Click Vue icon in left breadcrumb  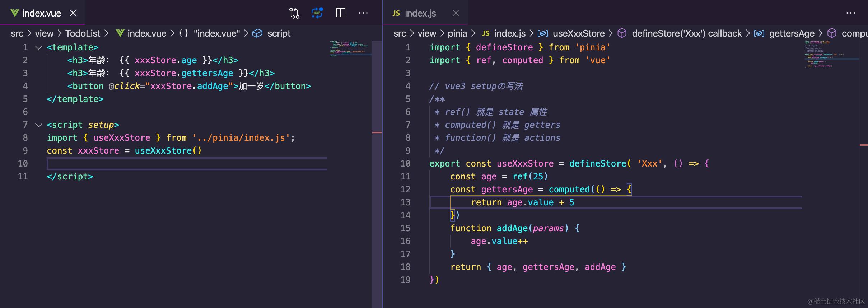click(x=120, y=33)
